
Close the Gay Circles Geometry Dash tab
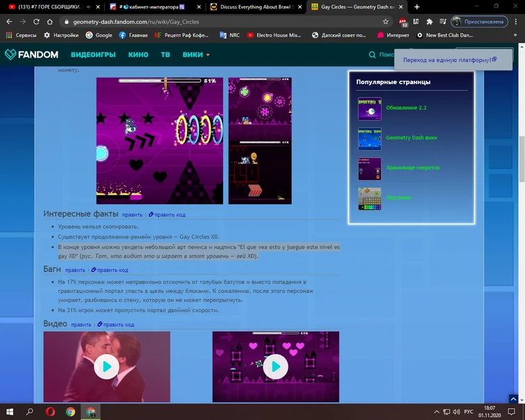(401, 7)
